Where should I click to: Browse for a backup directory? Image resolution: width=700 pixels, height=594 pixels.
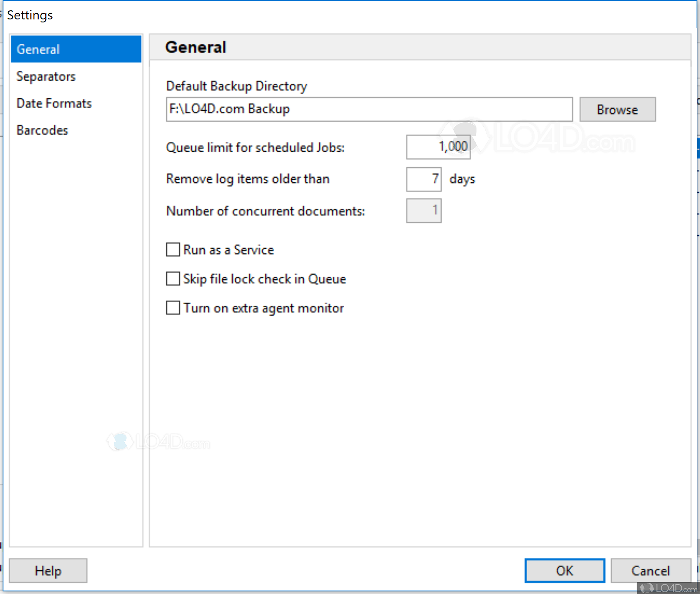click(x=617, y=109)
